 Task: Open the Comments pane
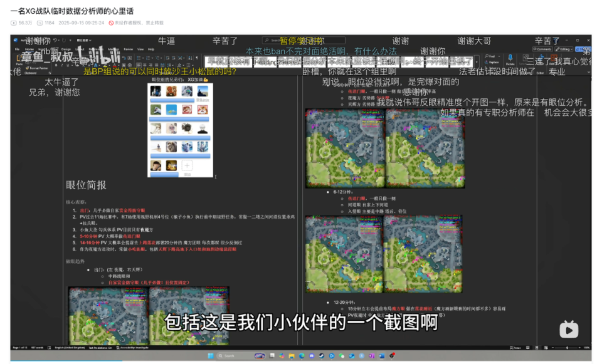point(543,49)
